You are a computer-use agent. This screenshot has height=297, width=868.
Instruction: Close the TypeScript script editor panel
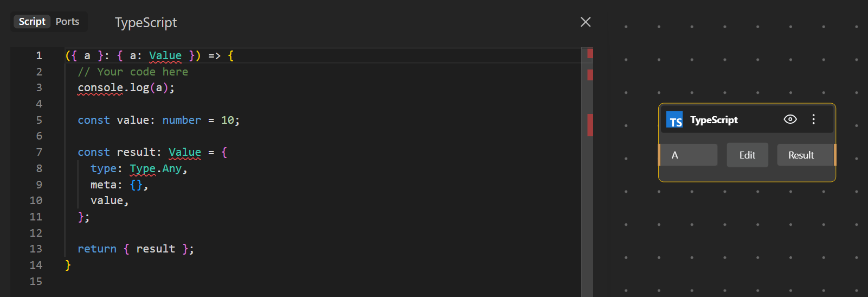pyautogui.click(x=586, y=22)
